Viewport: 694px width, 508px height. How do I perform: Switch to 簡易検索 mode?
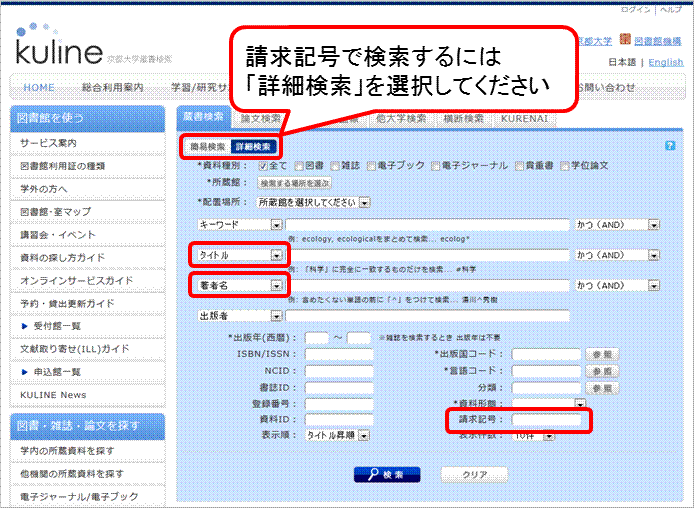click(x=208, y=146)
